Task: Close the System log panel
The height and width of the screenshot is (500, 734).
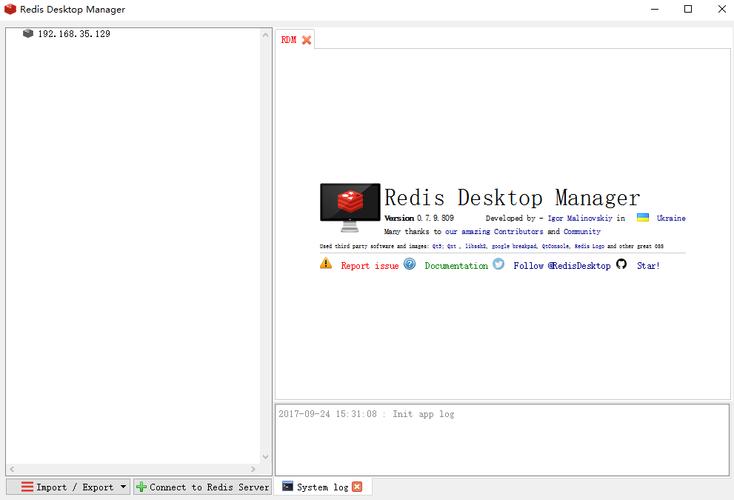Action: pos(357,487)
